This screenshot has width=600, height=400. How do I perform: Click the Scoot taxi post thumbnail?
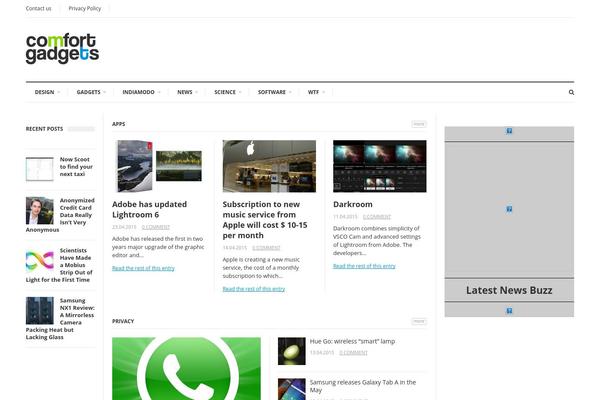tap(40, 169)
